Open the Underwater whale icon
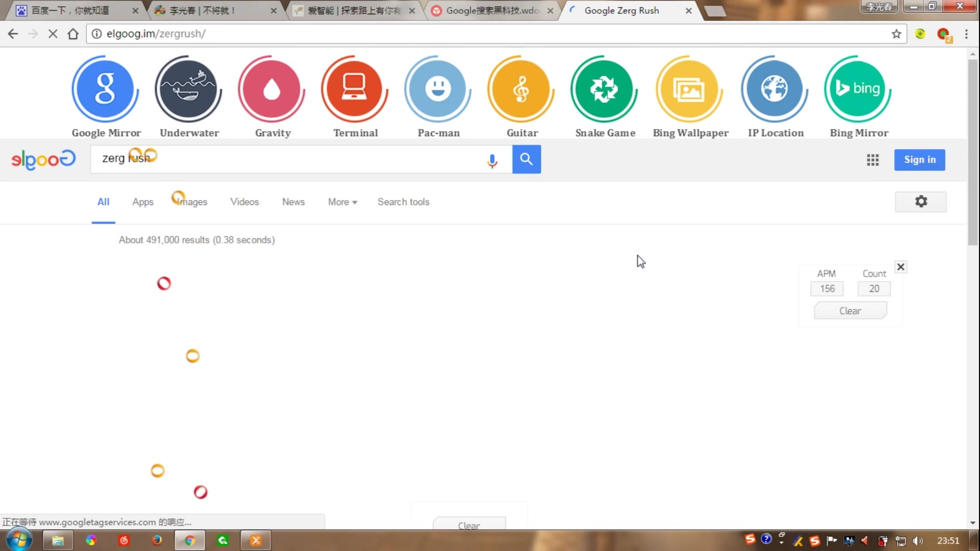 point(188,89)
